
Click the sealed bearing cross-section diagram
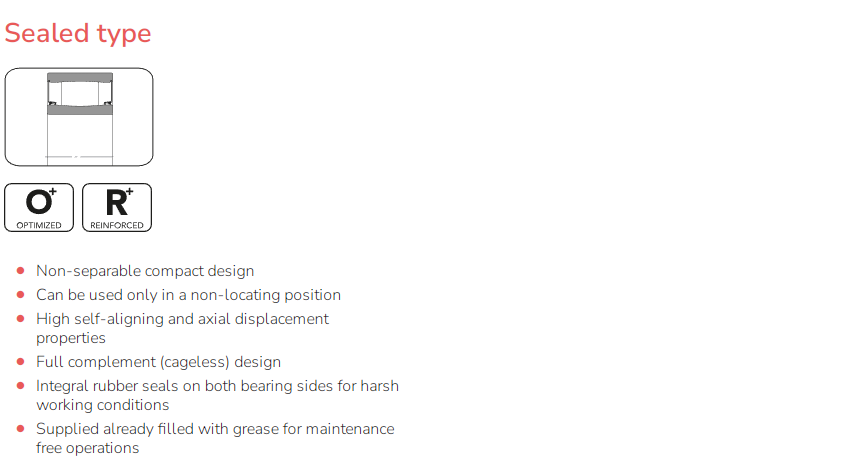(79, 116)
